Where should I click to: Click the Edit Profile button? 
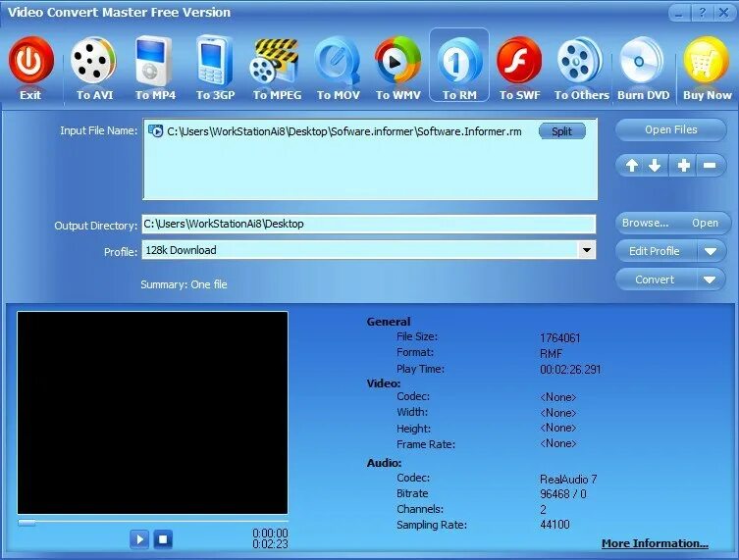(655, 251)
